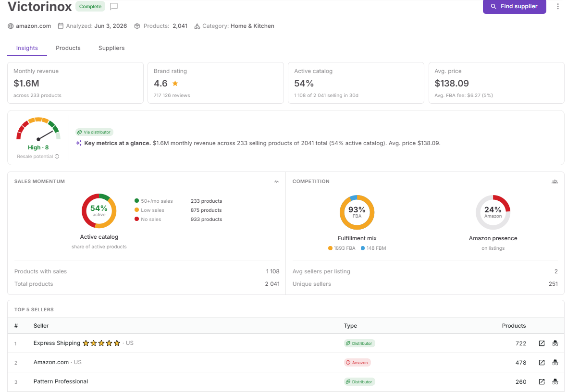Click the red No sales legend dot
The image size is (567, 392).
pos(136,219)
